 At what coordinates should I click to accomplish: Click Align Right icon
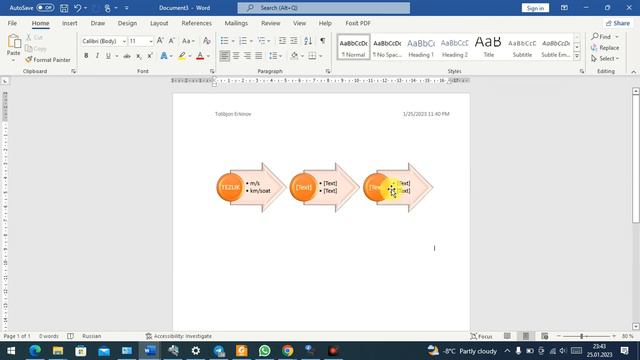pyautogui.click(x=247, y=56)
